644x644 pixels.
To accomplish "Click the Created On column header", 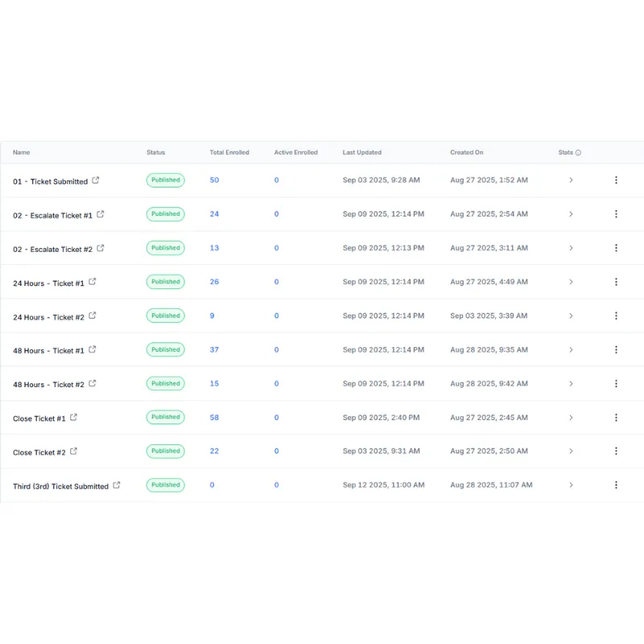I will coord(467,152).
